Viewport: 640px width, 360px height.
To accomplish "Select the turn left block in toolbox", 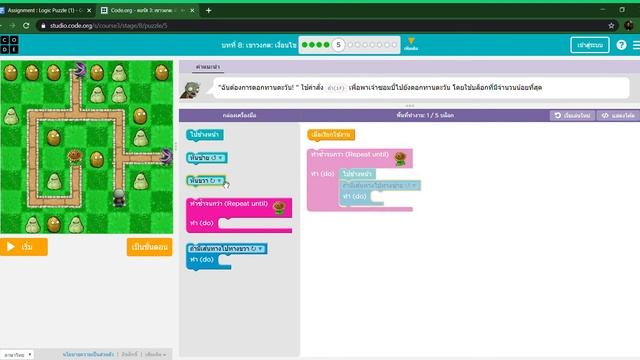I will [x=207, y=158].
